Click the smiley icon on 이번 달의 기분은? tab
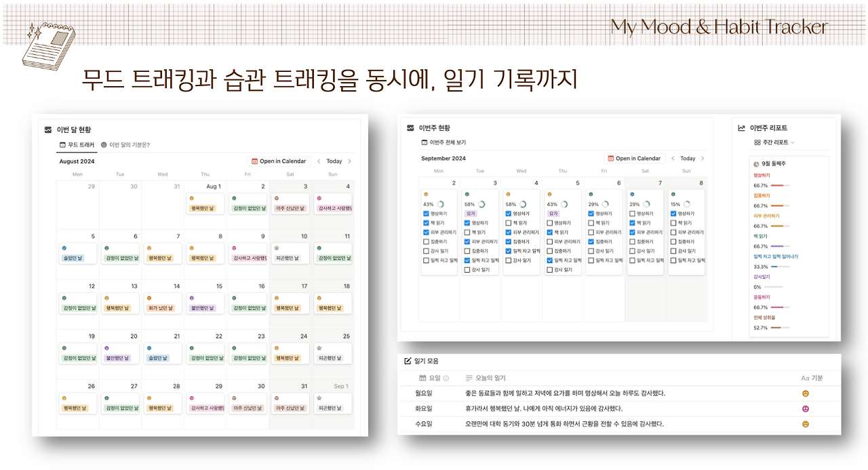Screen dimensions: 868x470 coord(104,144)
